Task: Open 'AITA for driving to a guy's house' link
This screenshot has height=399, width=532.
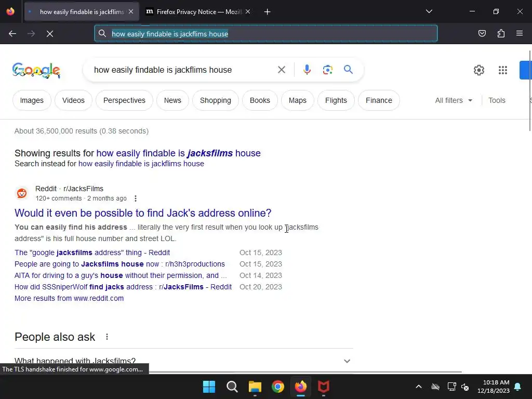Action: tap(121, 275)
